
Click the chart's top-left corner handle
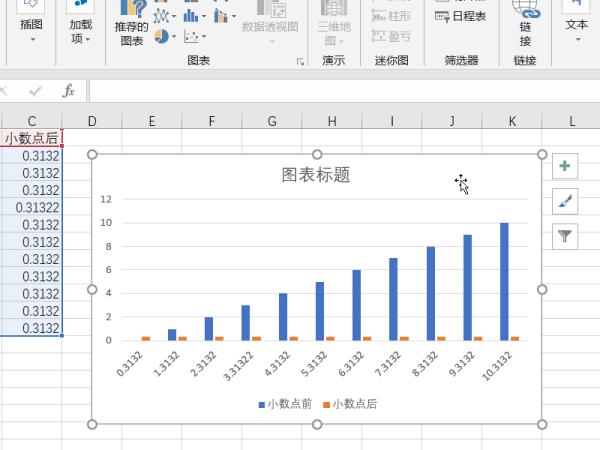[92, 155]
